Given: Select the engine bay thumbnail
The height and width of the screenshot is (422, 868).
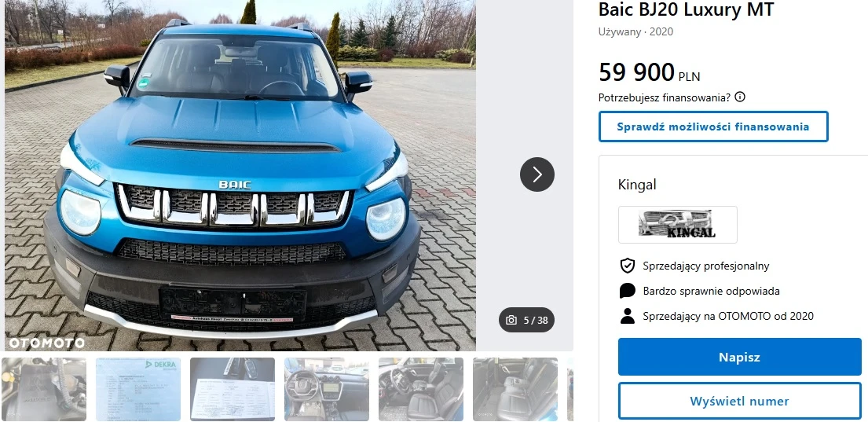Looking at the screenshot, I should [44, 389].
